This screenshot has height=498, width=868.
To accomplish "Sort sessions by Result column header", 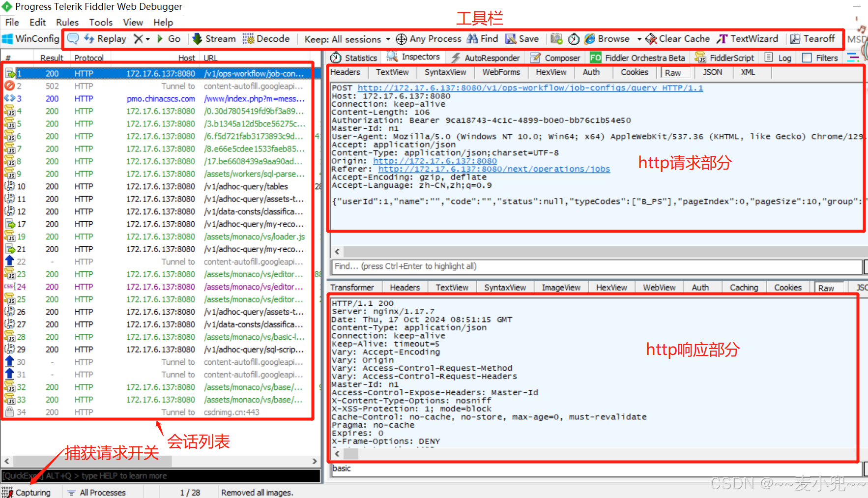I will tap(52, 58).
